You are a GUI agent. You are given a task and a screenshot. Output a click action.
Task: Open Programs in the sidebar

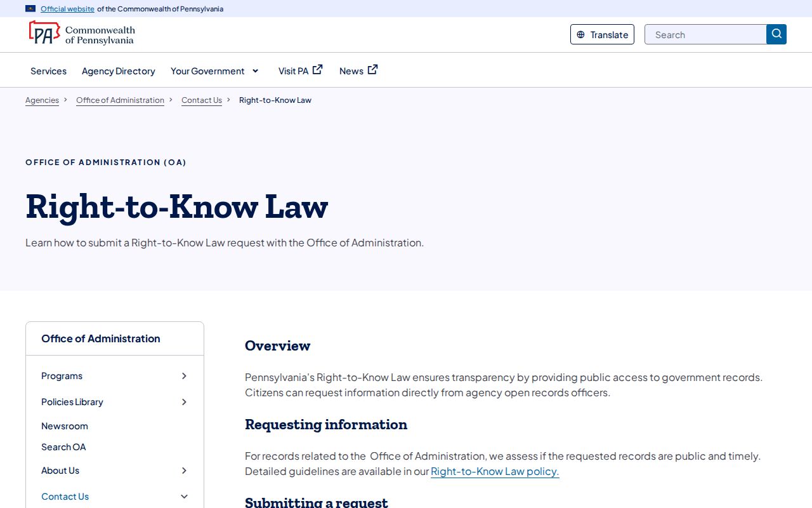pos(62,376)
